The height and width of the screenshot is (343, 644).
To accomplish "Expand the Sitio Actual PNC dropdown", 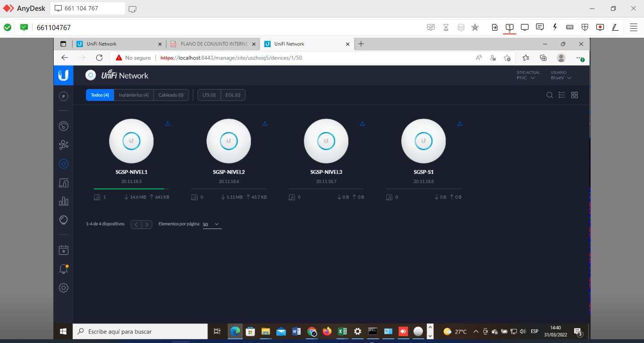I will (x=526, y=78).
